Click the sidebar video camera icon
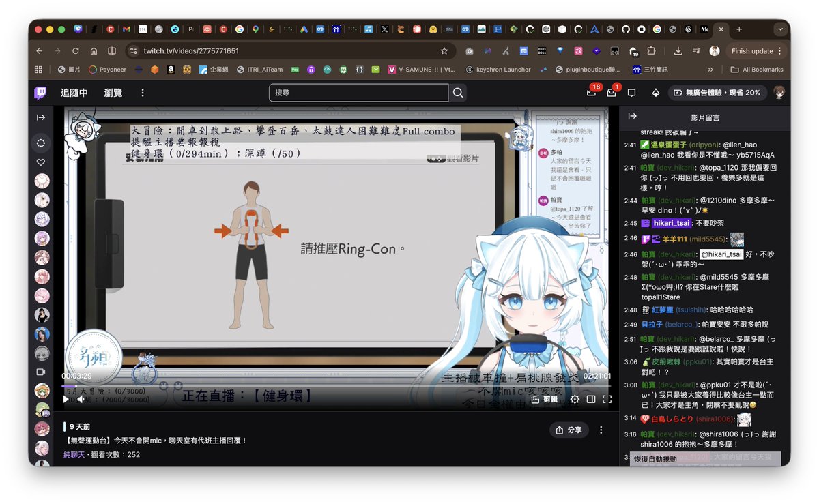This screenshot has height=504, width=819. (41, 372)
